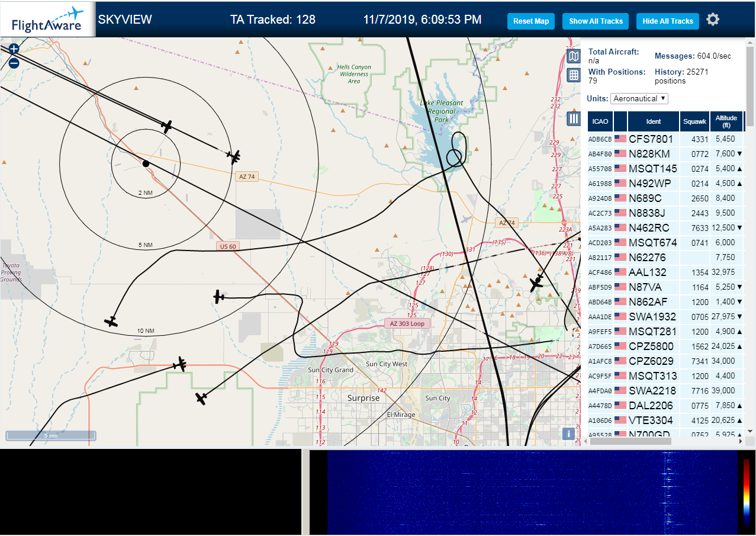Click the grid overlay icon

tap(574, 75)
